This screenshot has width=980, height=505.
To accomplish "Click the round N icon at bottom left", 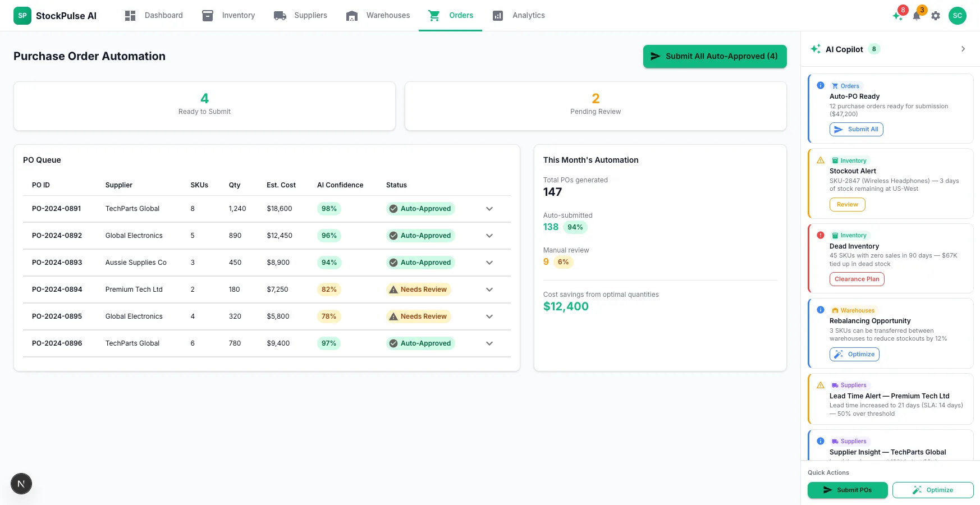I will [x=21, y=484].
